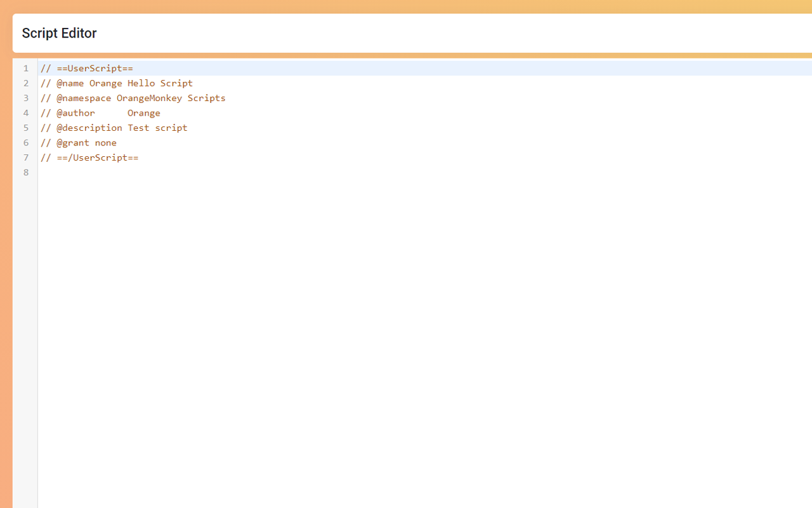
Task: Click line number 3 in the gutter
Action: coord(25,98)
